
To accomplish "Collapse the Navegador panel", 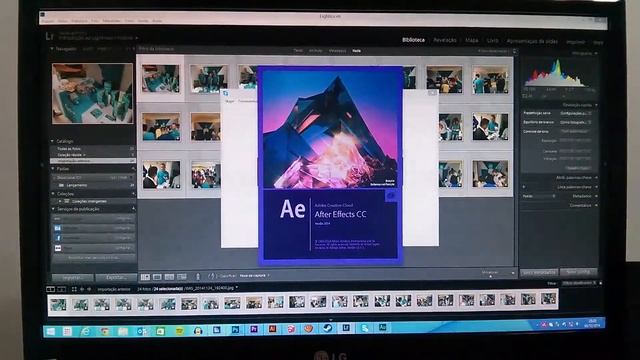I will [52, 49].
